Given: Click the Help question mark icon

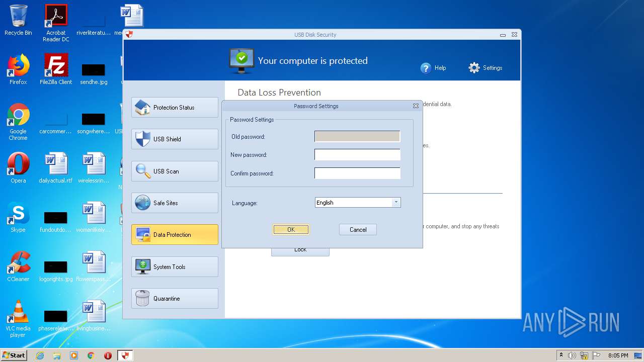Looking at the screenshot, I should click(x=426, y=68).
